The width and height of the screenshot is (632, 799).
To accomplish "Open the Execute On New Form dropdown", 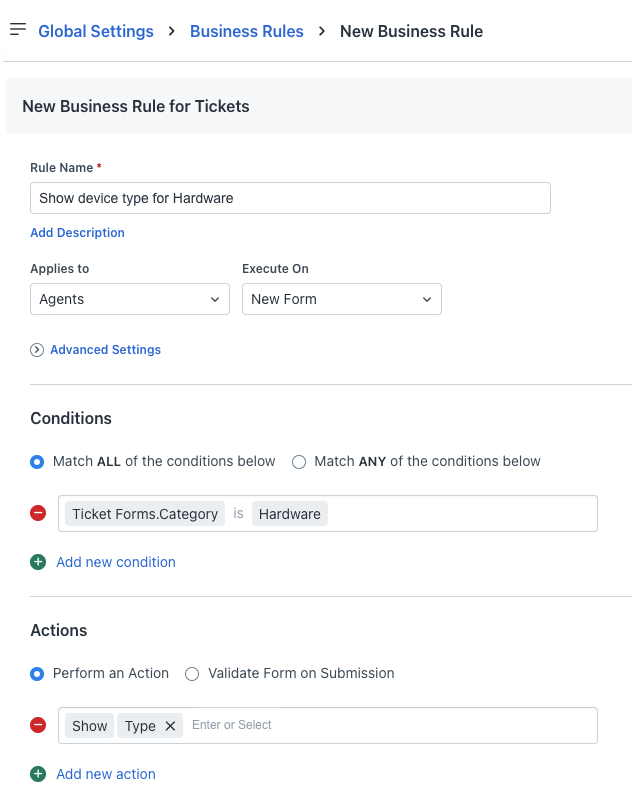I will tap(341, 299).
